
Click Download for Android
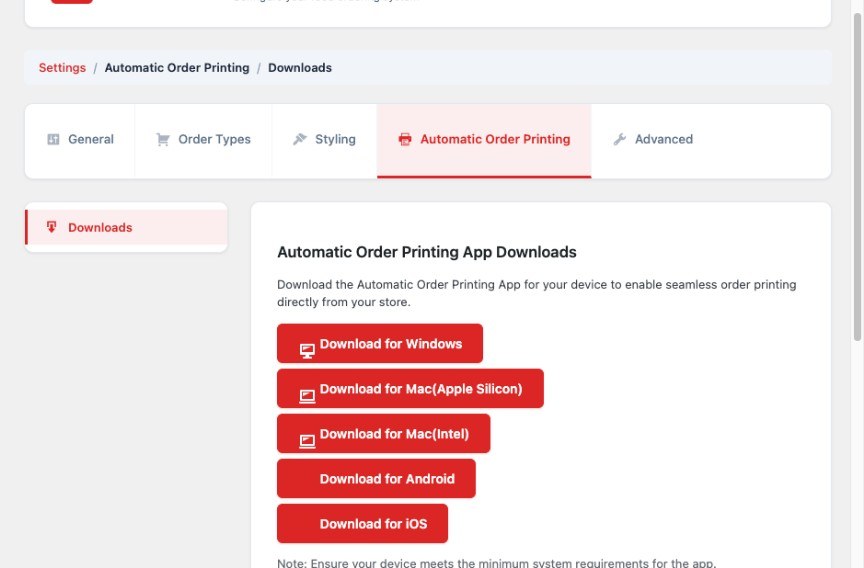[x=376, y=479]
